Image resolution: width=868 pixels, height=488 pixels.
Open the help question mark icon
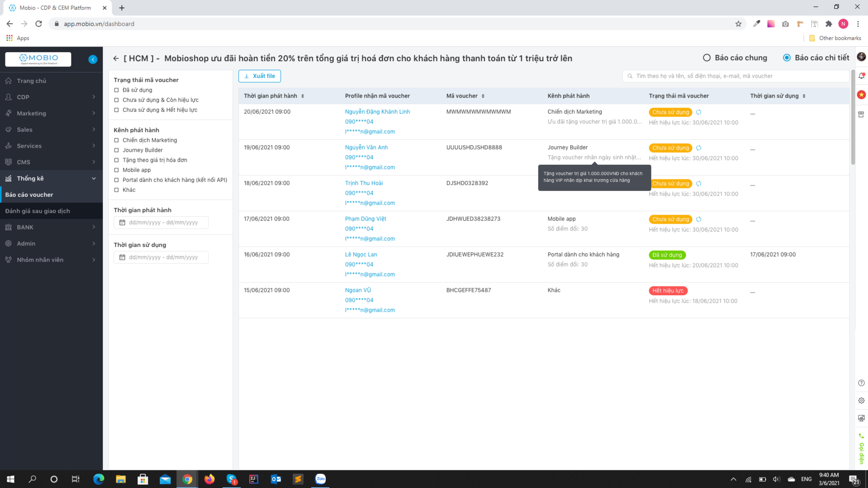[861, 383]
